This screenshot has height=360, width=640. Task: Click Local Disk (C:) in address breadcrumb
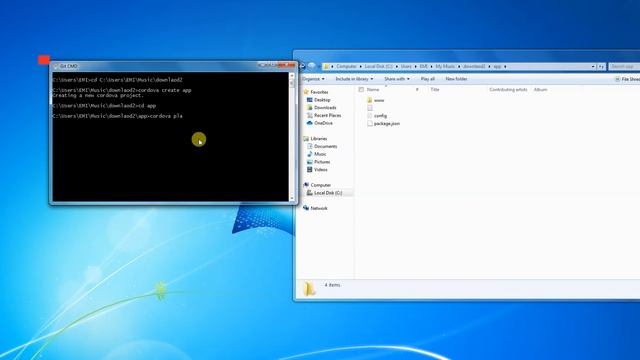tap(378, 66)
